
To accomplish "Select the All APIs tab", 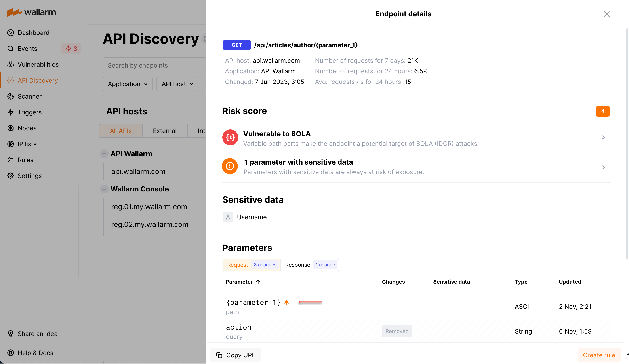I will 121,131.
